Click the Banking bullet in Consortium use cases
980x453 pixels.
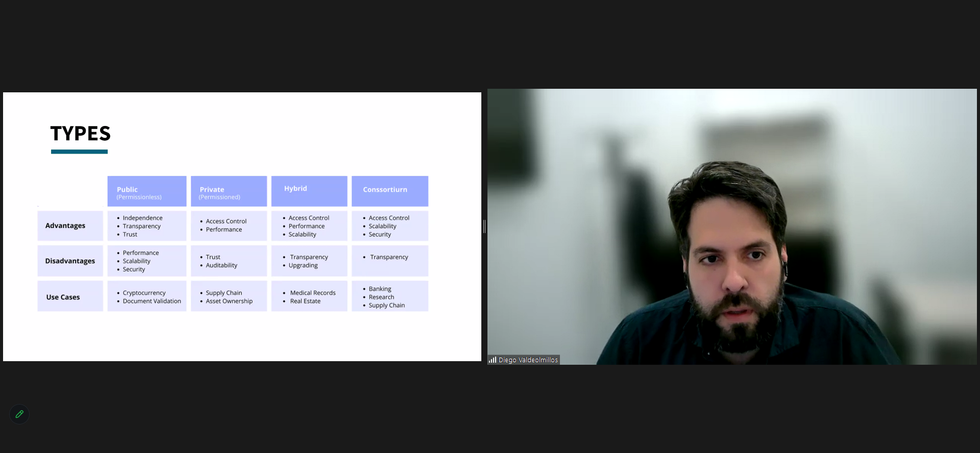(x=380, y=289)
